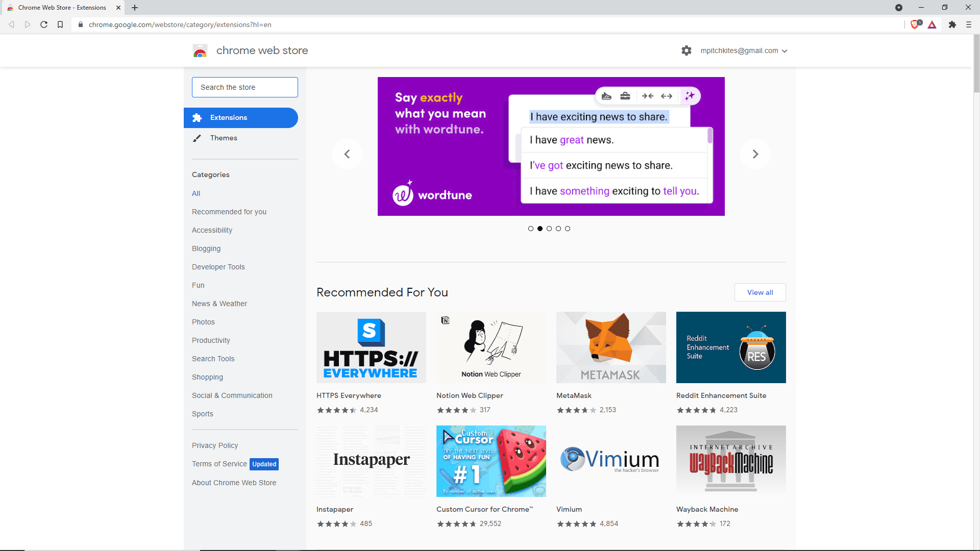Reload the page with the refresh icon
Viewport: 980px width, 551px height.
(x=44, y=24)
